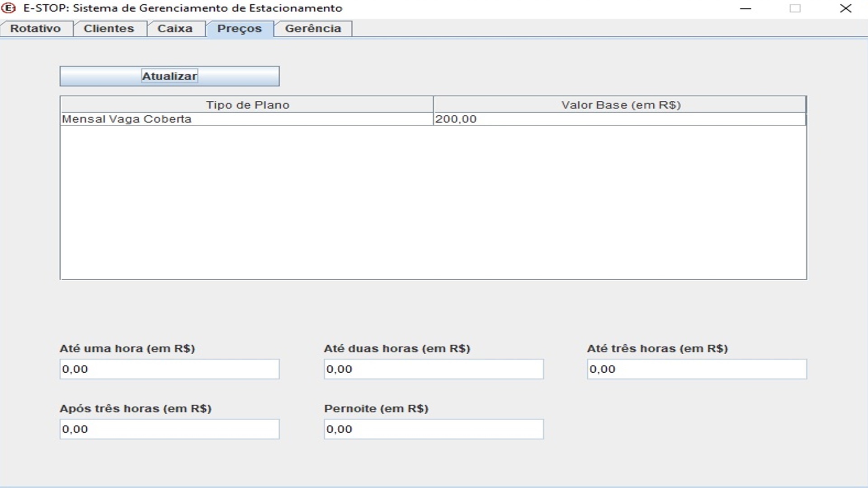The image size is (868, 488).
Task: Open the Rotativo tab
Action: pos(35,28)
